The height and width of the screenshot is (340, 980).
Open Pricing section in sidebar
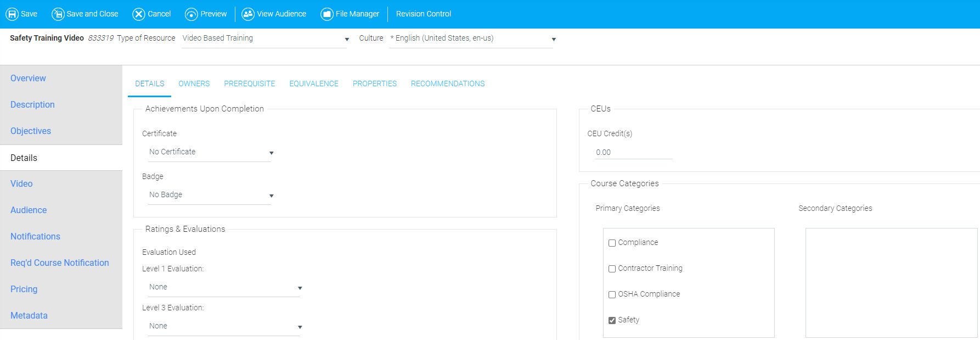pyautogui.click(x=24, y=289)
